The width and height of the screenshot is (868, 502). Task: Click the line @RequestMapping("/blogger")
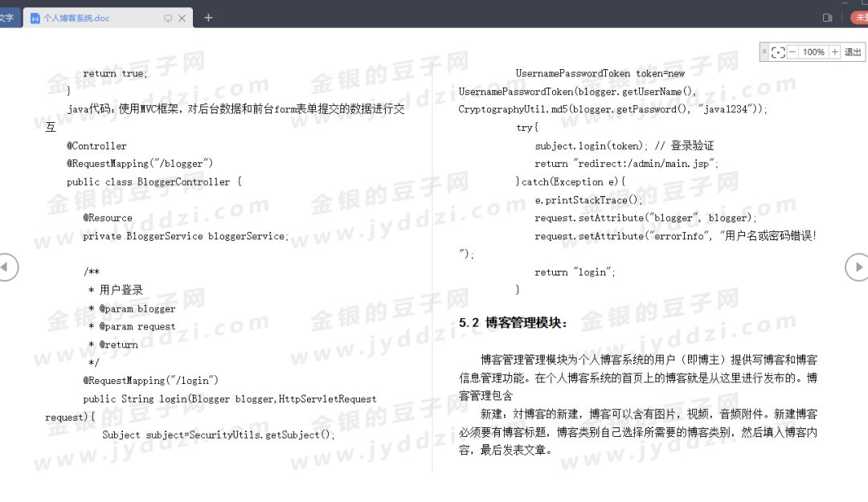pyautogui.click(x=140, y=164)
